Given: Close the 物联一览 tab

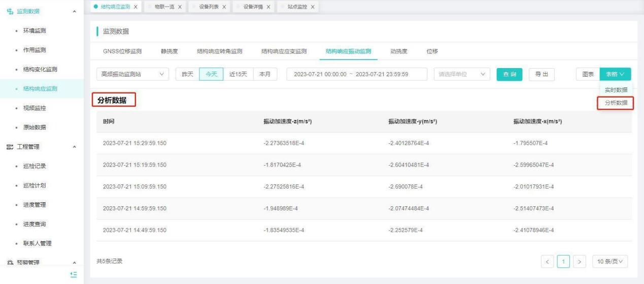Looking at the screenshot, I should [x=180, y=7].
